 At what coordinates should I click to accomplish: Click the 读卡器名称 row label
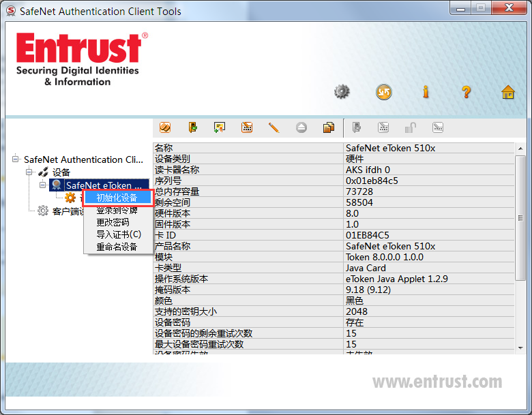(x=177, y=170)
